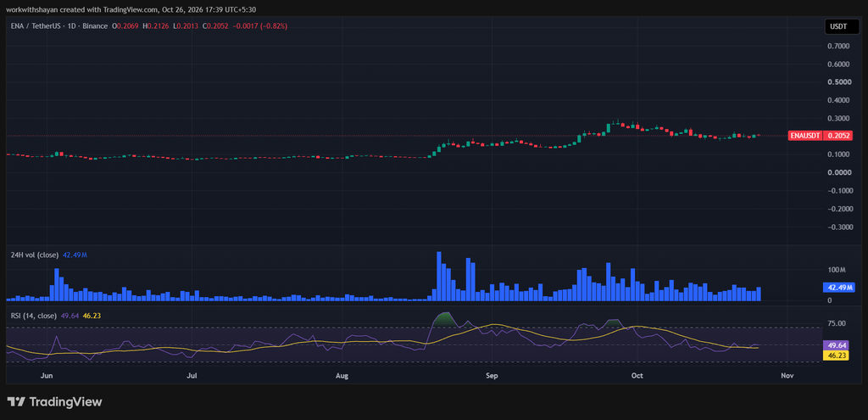Click the Jun label on the time axis
Screen dimensions: 868x420
point(47,376)
